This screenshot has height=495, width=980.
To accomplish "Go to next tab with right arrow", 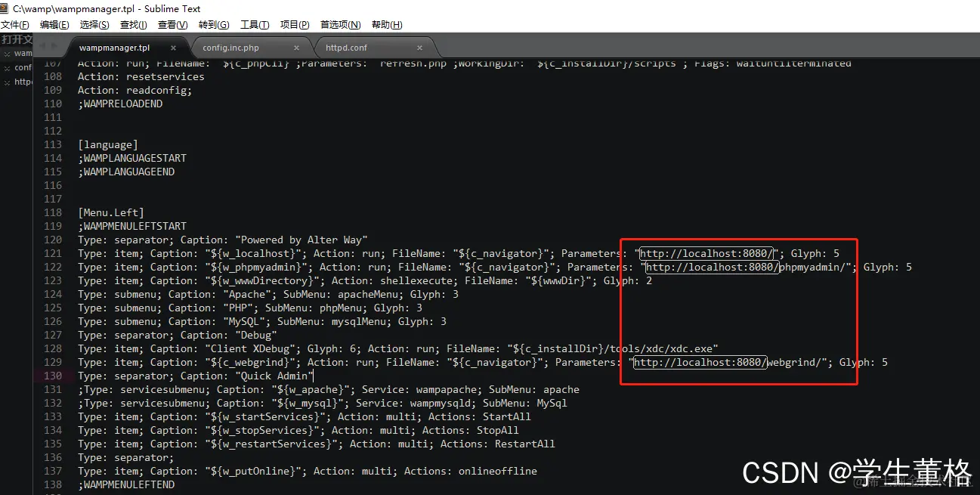I will (x=54, y=47).
